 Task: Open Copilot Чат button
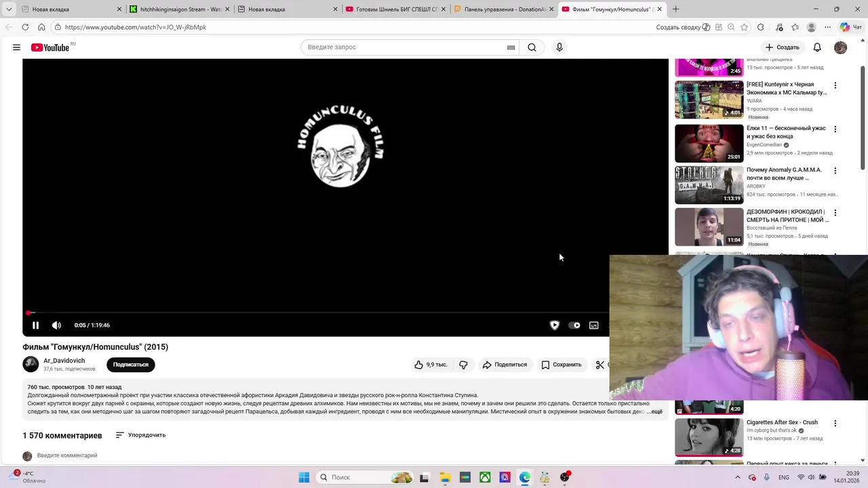(x=850, y=27)
